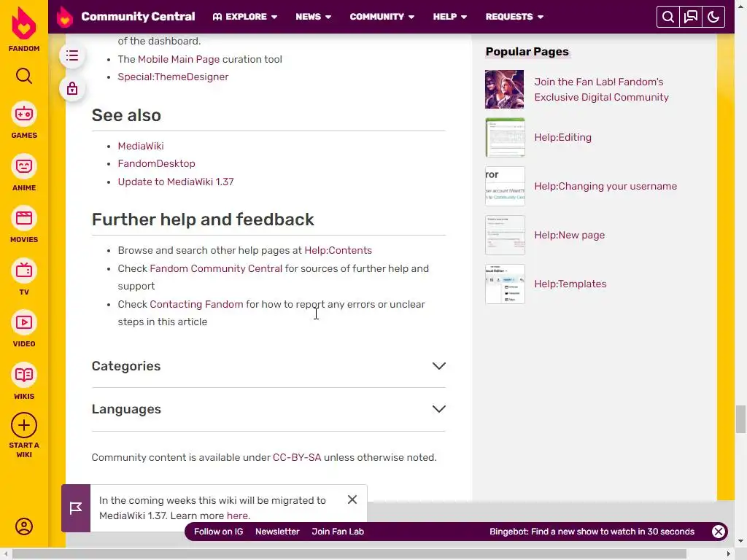Click the vertical scrollbar down arrow

point(740,542)
